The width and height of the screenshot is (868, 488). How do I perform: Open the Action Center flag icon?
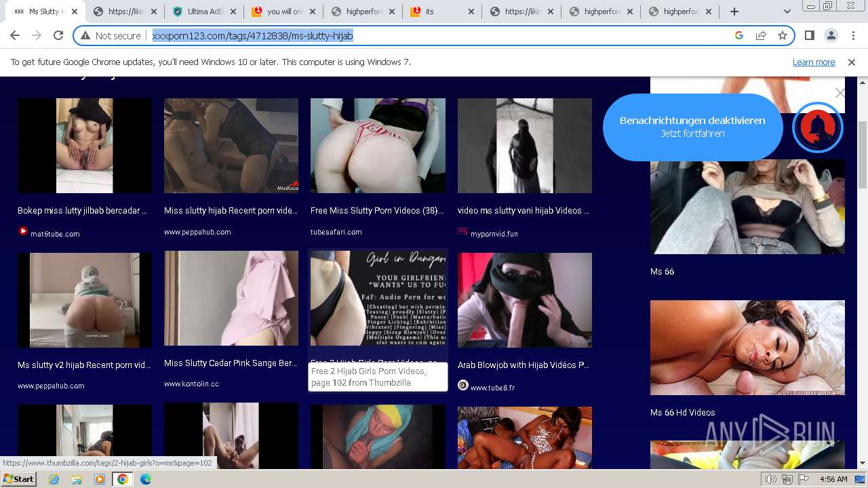click(x=804, y=479)
